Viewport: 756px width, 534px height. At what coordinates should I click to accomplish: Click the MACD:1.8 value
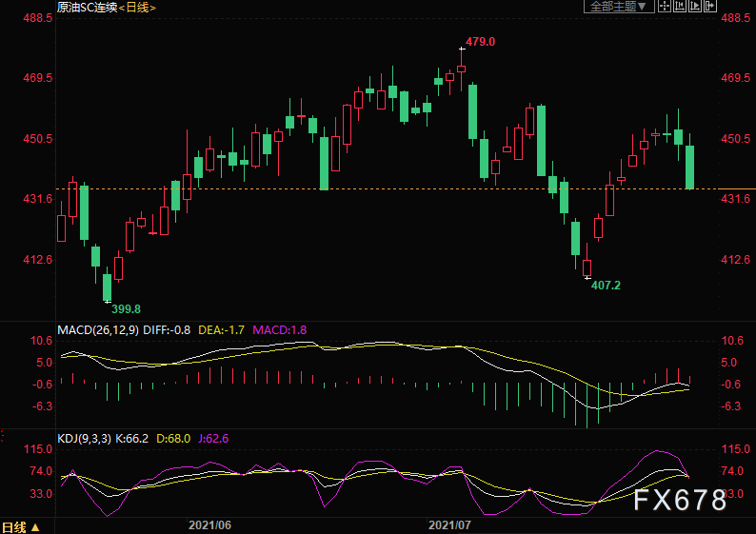coord(280,330)
